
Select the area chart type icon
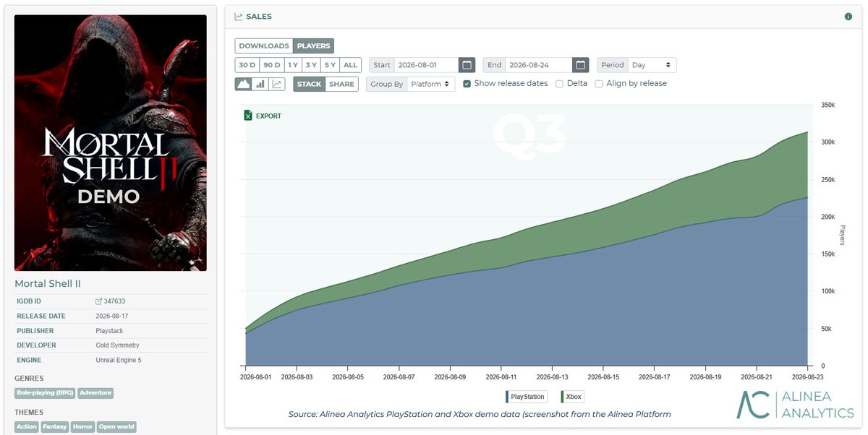(243, 84)
